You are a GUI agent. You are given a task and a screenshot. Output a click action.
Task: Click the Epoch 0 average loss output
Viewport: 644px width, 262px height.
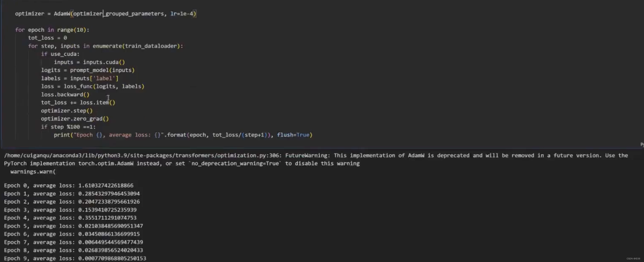point(69,185)
